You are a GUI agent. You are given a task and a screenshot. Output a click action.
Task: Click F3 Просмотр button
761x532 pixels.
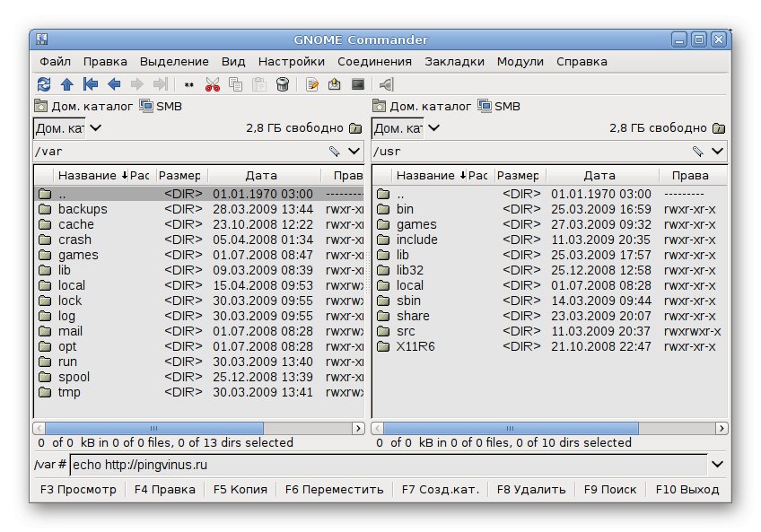tap(78, 489)
